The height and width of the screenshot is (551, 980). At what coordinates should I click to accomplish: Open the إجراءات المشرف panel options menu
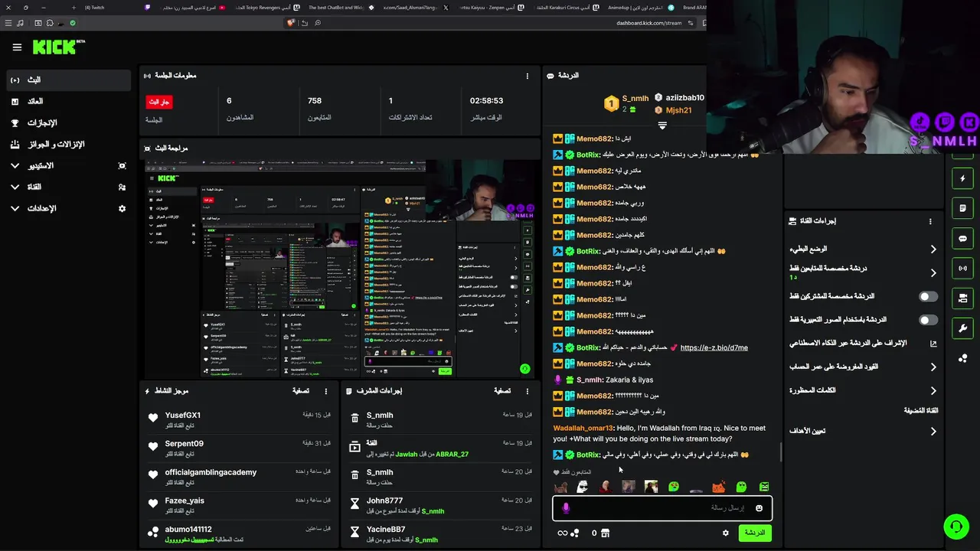pos(527,391)
